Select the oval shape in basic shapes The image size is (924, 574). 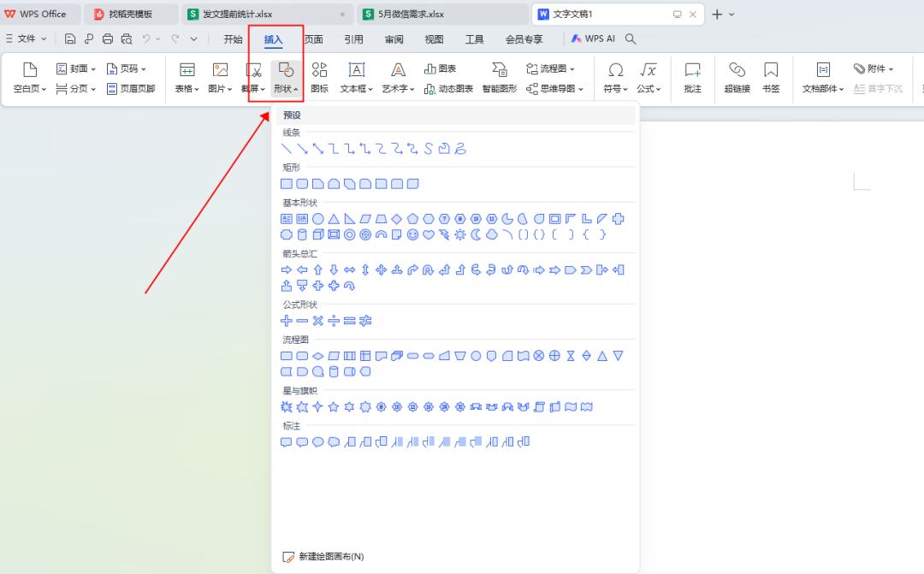pos(318,219)
